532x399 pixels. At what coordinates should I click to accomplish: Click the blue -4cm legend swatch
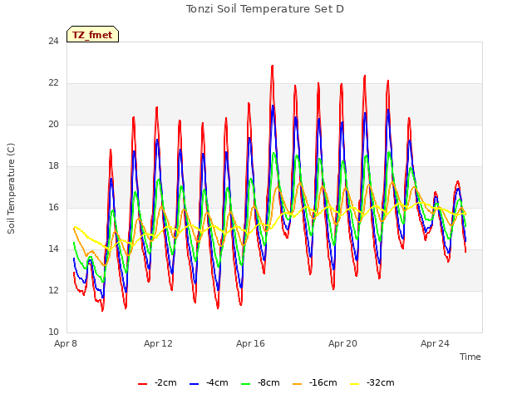(194, 384)
